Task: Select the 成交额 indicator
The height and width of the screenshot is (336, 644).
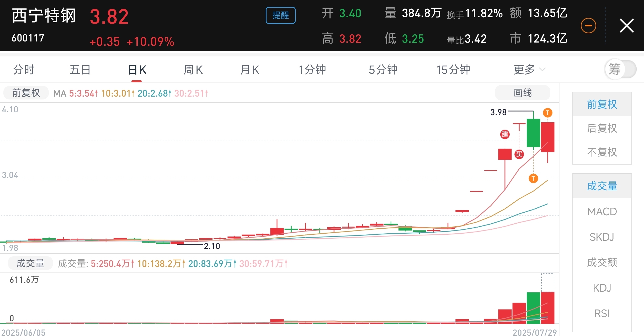Action: click(602, 262)
